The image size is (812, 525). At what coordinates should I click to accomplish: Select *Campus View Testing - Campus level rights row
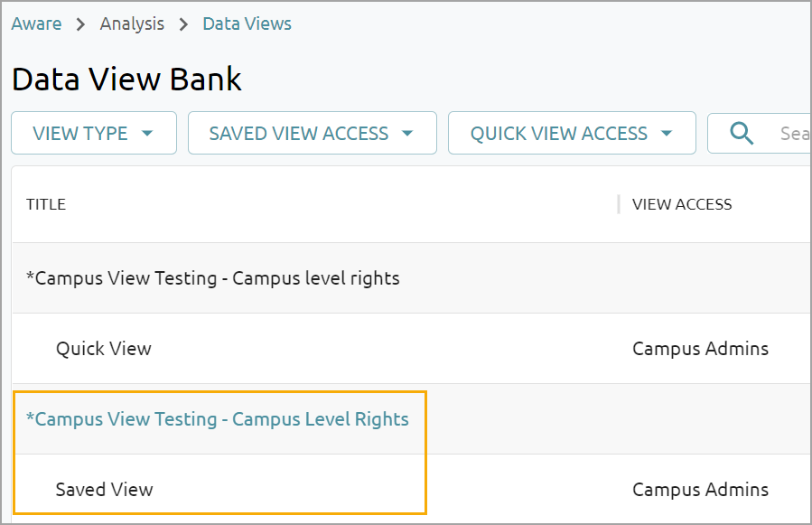(x=412, y=277)
